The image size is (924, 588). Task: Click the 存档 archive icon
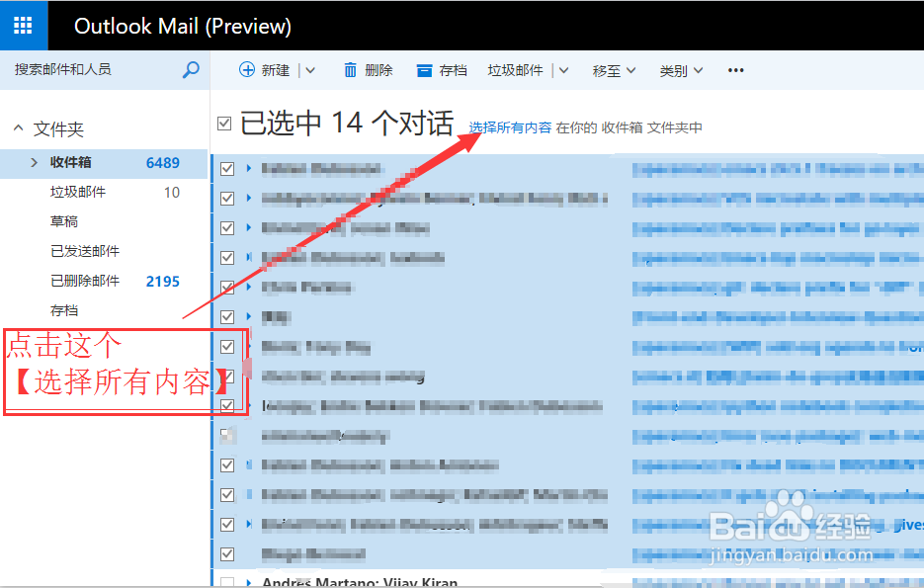424,71
